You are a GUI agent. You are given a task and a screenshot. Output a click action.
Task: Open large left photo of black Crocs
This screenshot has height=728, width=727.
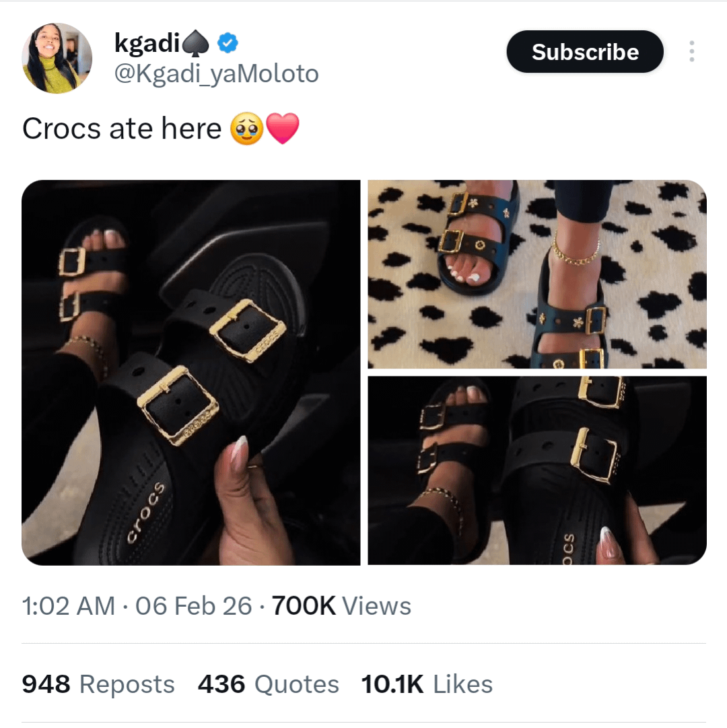pyautogui.click(x=191, y=372)
